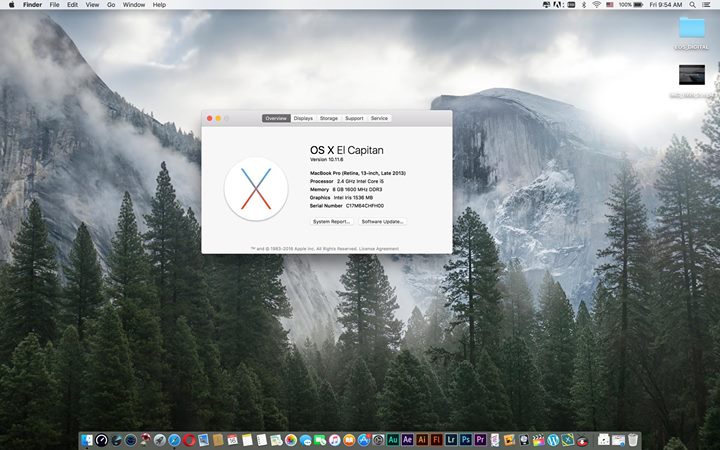Open the Help menu
The width and height of the screenshot is (720, 450).
[159, 5]
